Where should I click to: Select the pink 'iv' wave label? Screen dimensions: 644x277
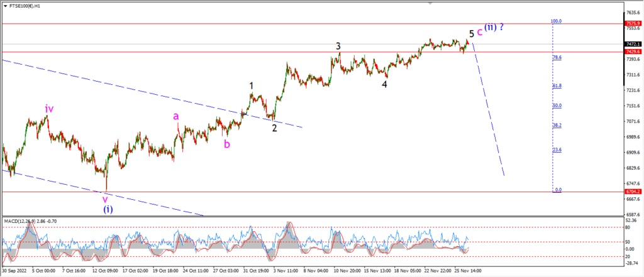pos(49,109)
